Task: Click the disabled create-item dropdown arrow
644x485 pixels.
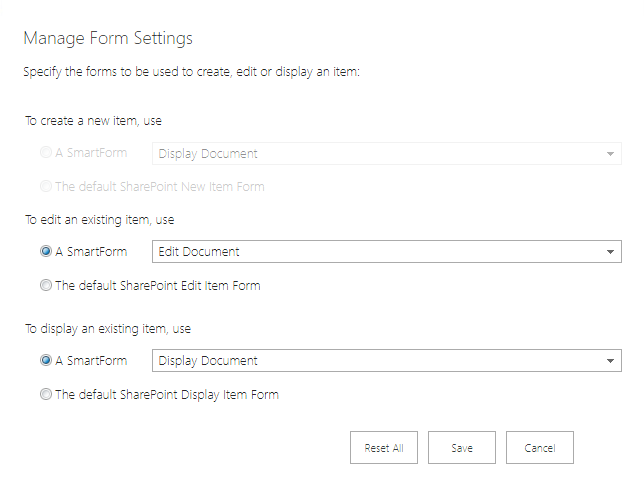Action: [610, 154]
